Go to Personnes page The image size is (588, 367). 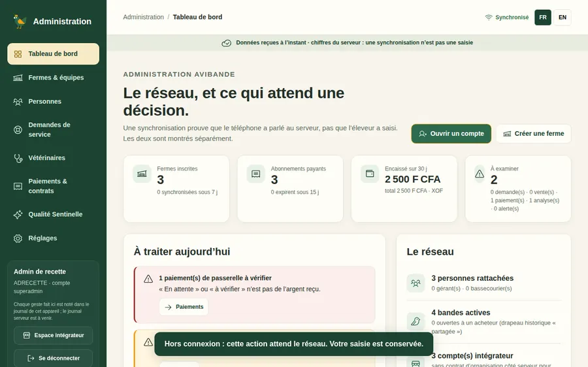click(x=54, y=102)
